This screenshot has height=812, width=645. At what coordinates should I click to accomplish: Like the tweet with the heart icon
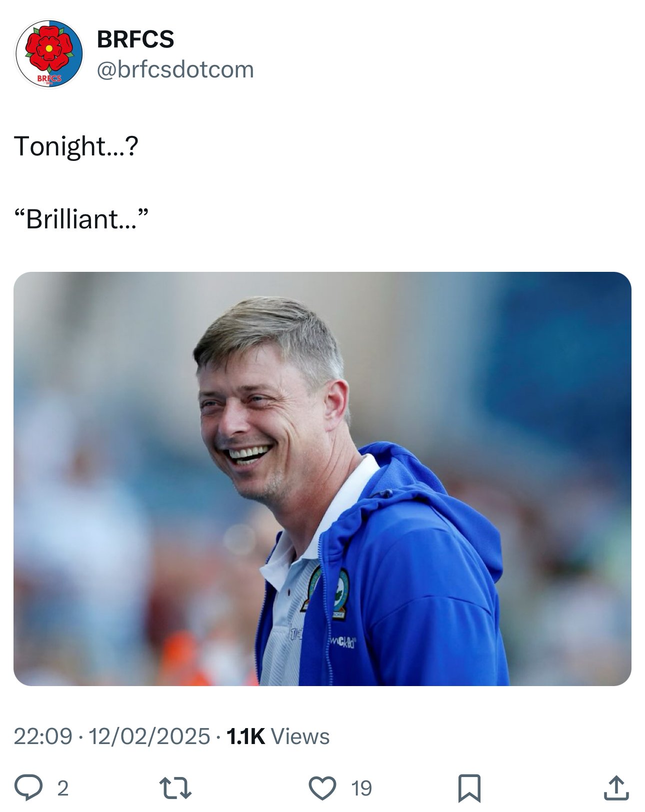click(x=322, y=788)
